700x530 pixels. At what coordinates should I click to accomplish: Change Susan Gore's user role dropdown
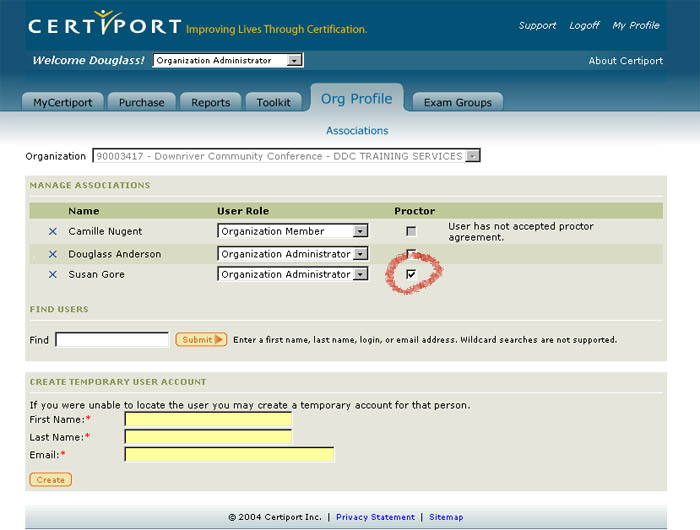(x=293, y=274)
